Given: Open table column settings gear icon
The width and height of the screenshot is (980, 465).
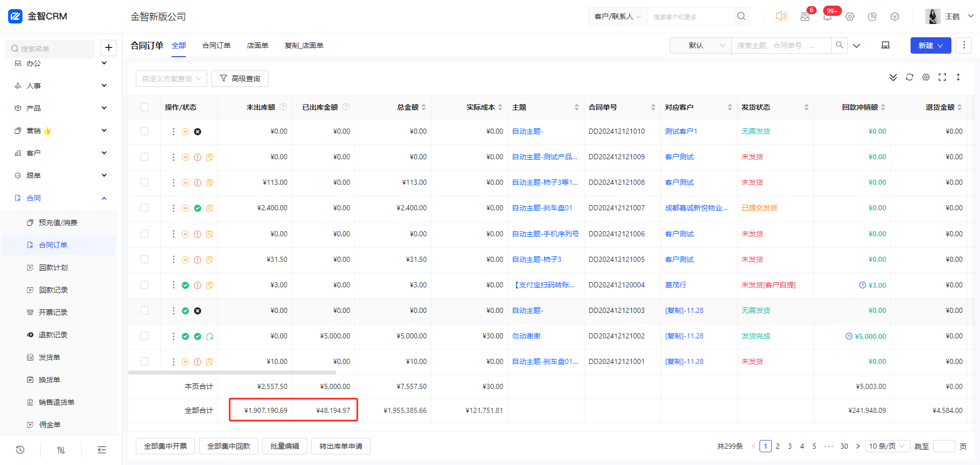Looking at the screenshot, I should (x=926, y=78).
